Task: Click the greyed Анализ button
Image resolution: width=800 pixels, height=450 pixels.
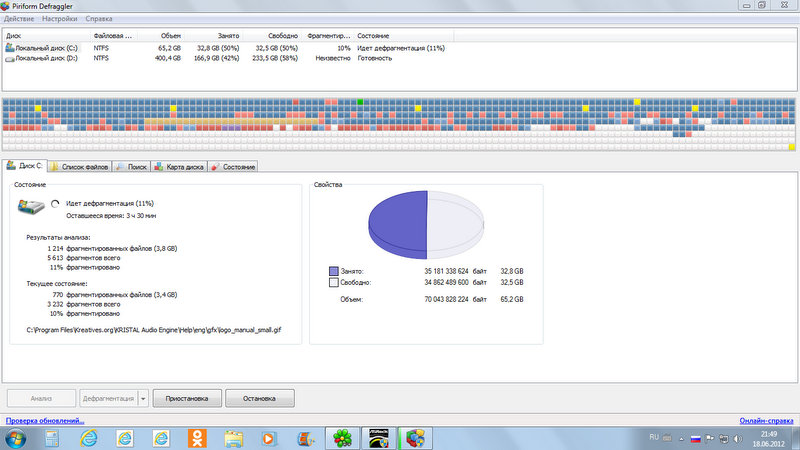Action: click(x=41, y=398)
